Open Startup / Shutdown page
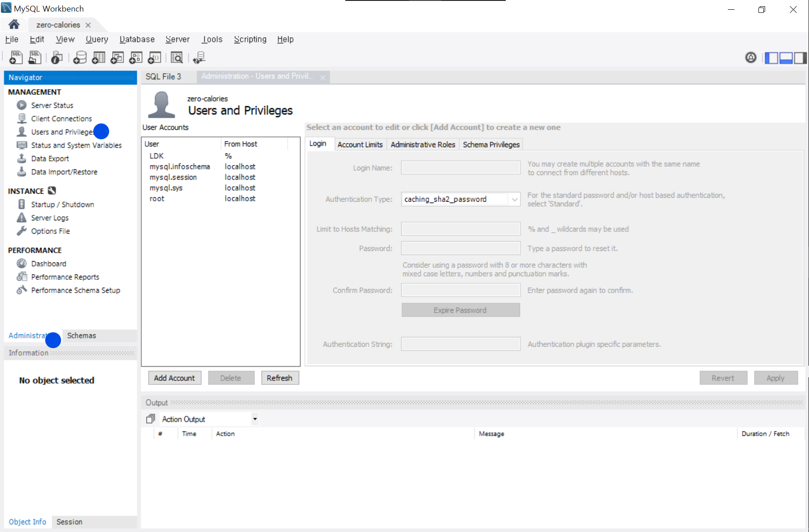Viewport: 809px width, 532px height. (62, 204)
